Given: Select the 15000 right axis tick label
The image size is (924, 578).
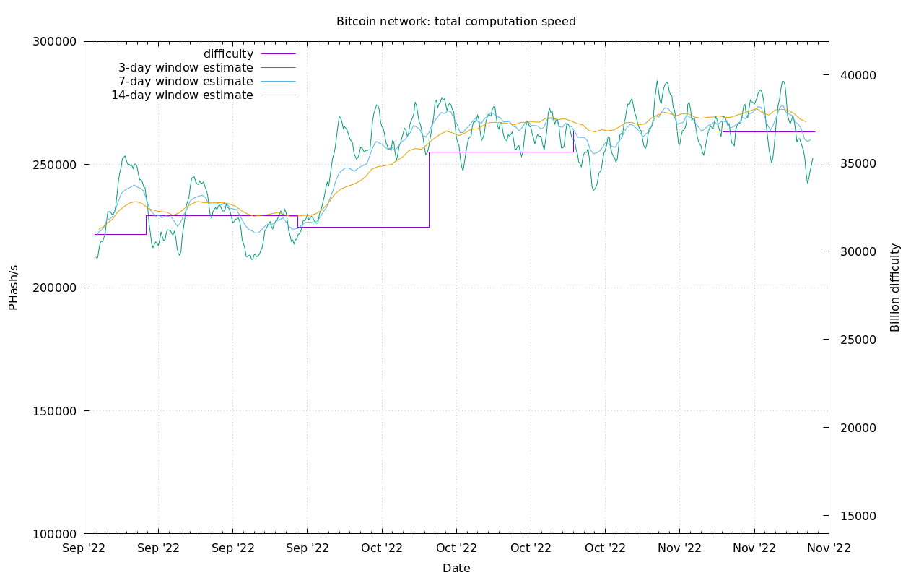Looking at the screenshot, I should tap(855, 517).
